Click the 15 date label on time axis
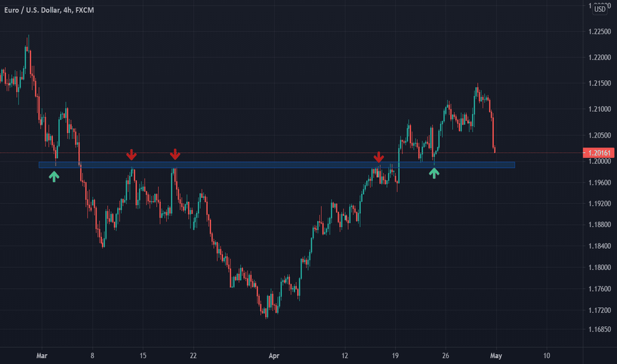 click(143, 356)
